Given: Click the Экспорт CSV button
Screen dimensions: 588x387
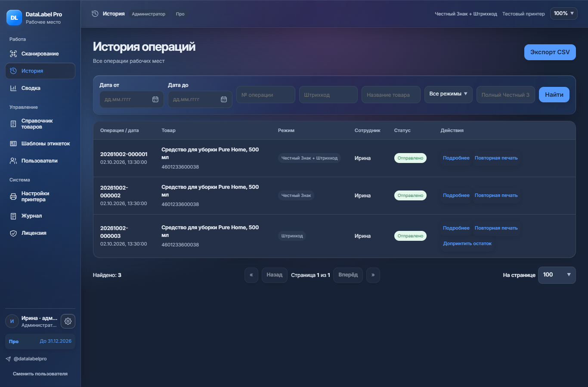Looking at the screenshot, I should [550, 52].
